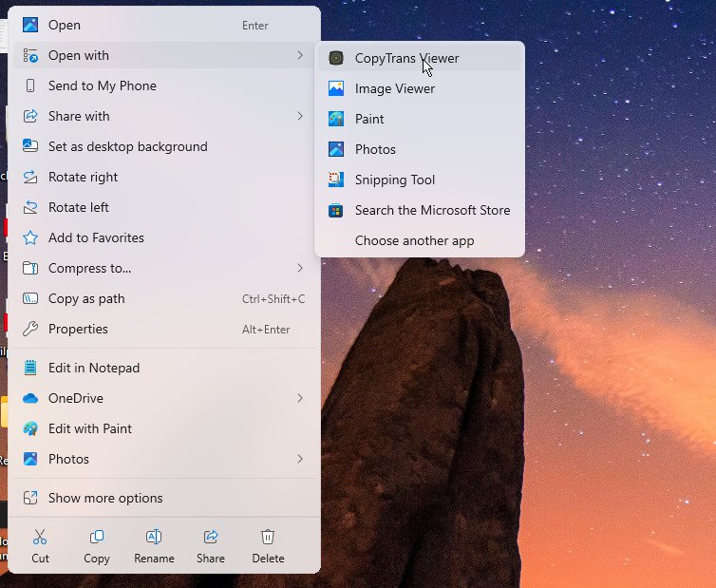This screenshot has width=716, height=588.
Task: Click the Image Viewer app icon
Action: pos(336,88)
